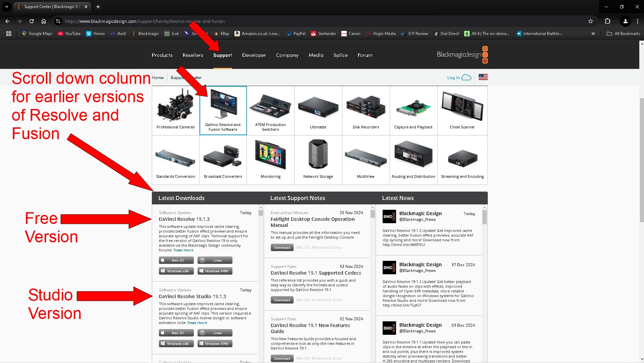Select Broadcast Converters tile

tap(223, 160)
